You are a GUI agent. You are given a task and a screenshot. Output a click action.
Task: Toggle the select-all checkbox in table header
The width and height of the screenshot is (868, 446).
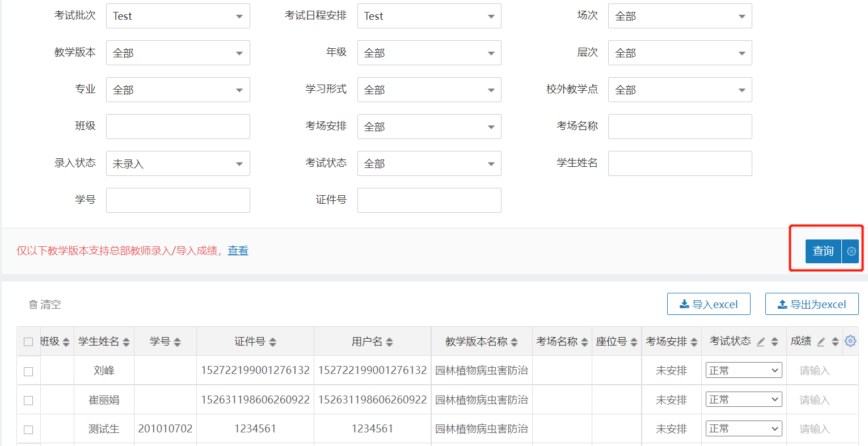(28, 342)
